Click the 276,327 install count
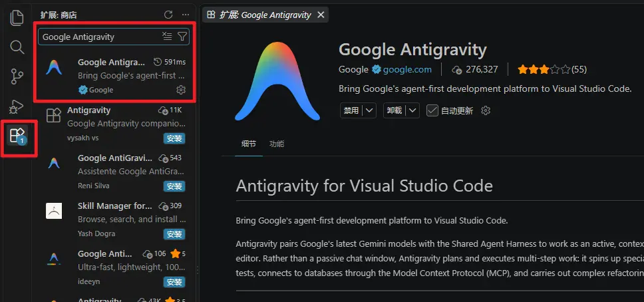Image resolution: width=644 pixels, height=302 pixels. click(475, 69)
